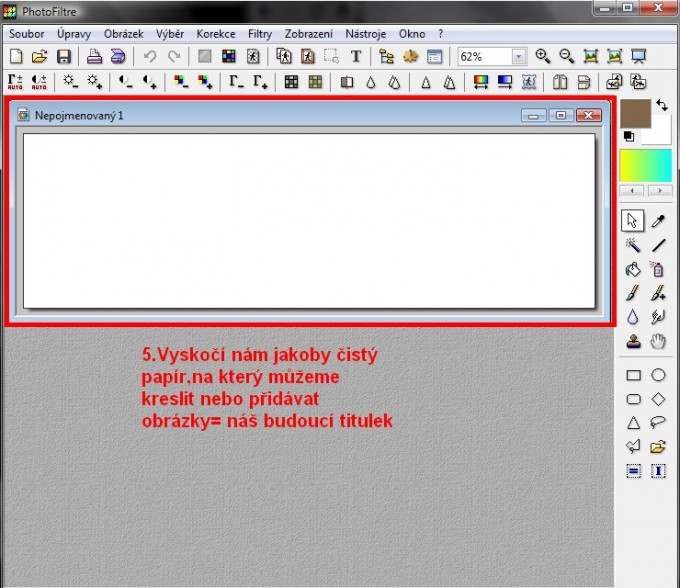The width and height of the screenshot is (680, 588).
Task: Select the Blur water drop tool
Action: point(633,317)
